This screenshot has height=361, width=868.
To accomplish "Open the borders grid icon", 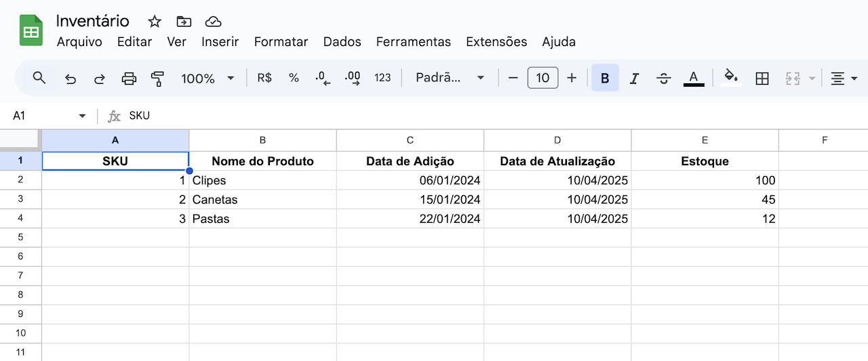I will click(x=762, y=79).
